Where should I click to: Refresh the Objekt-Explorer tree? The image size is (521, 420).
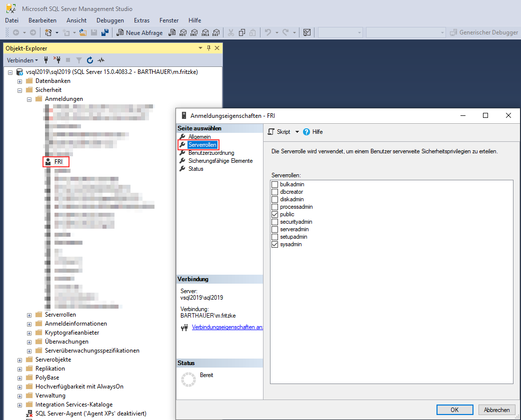pyautogui.click(x=90, y=60)
